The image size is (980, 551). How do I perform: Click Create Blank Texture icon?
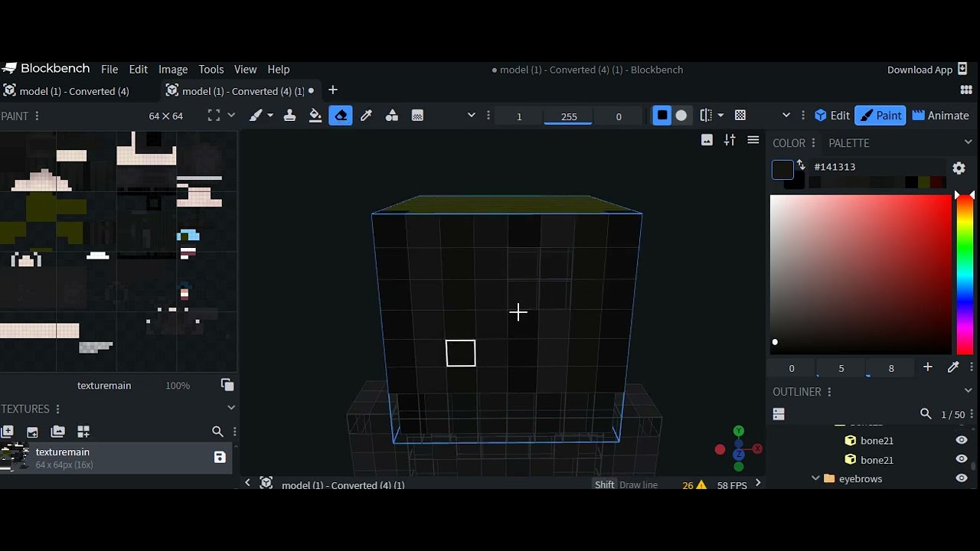click(8, 432)
